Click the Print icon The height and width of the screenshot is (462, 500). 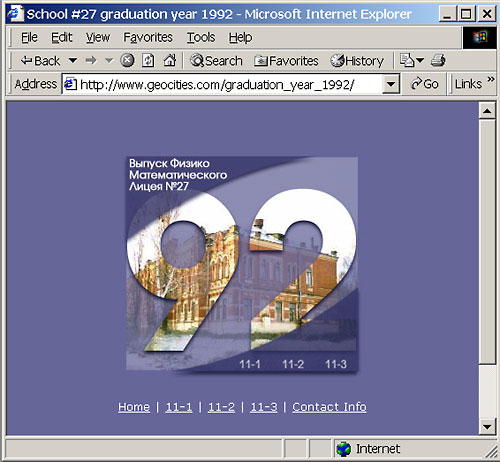(x=438, y=61)
